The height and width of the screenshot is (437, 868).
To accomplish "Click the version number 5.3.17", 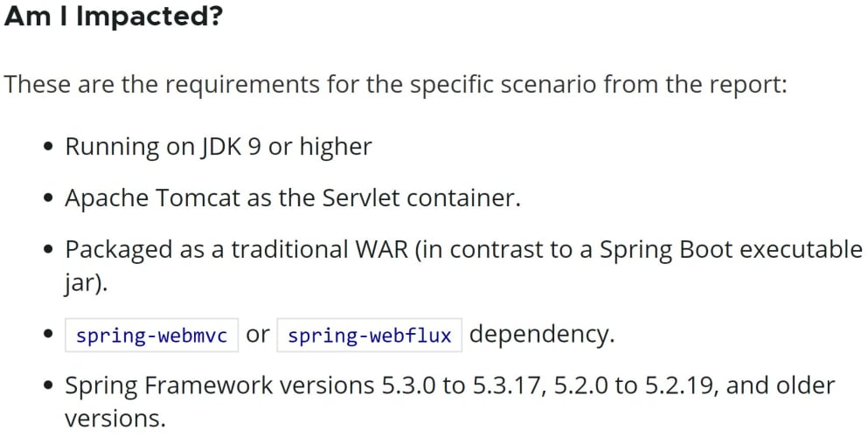I will (x=506, y=385).
